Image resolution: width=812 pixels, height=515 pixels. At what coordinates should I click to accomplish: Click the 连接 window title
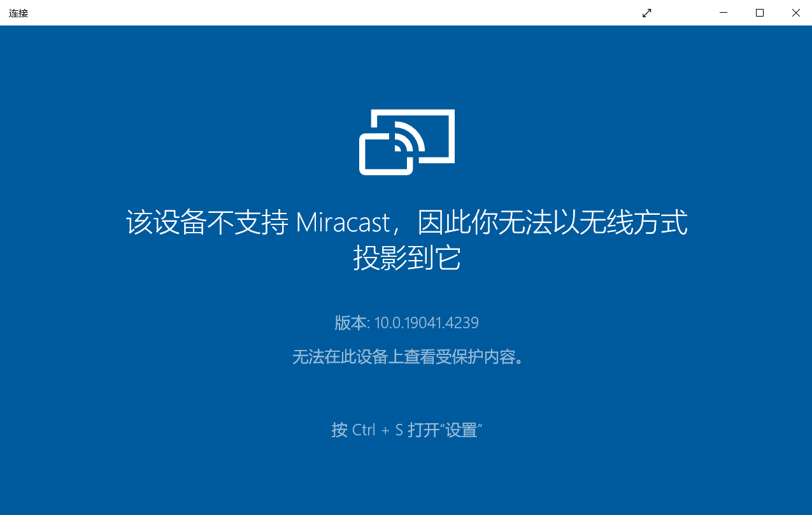coord(18,13)
